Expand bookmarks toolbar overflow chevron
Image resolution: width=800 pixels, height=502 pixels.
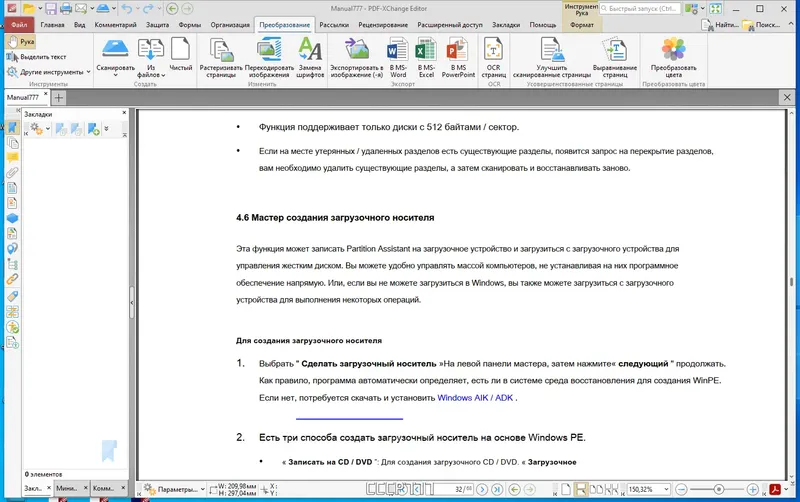coord(106,129)
